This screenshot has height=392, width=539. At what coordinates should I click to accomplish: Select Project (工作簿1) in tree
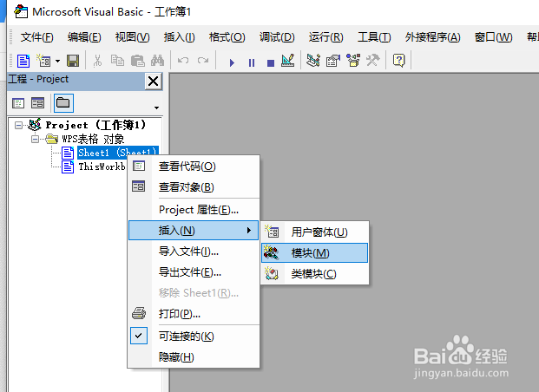(95, 125)
